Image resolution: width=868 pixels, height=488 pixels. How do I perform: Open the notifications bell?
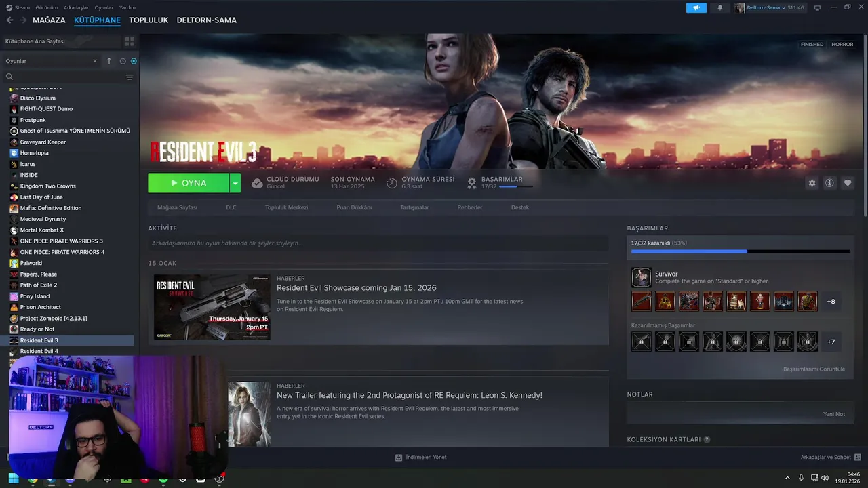pyautogui.click(x=719, y=7)
